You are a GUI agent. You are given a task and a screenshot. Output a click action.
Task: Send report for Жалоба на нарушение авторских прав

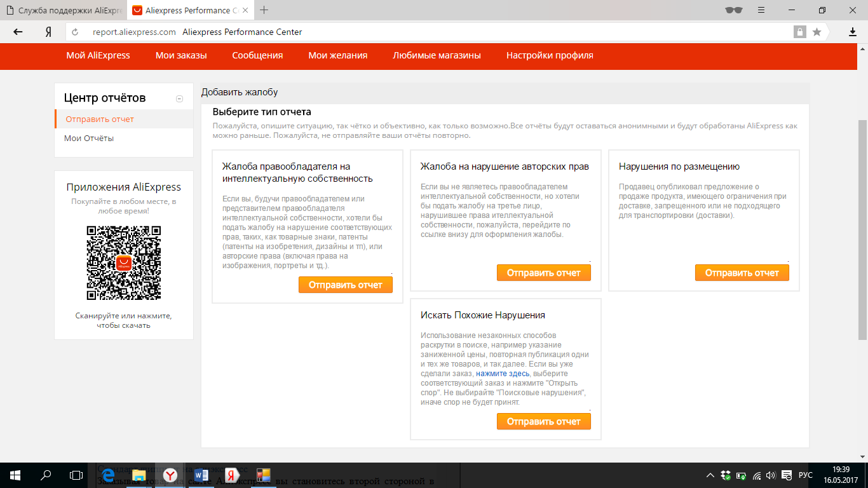(544, 273)
